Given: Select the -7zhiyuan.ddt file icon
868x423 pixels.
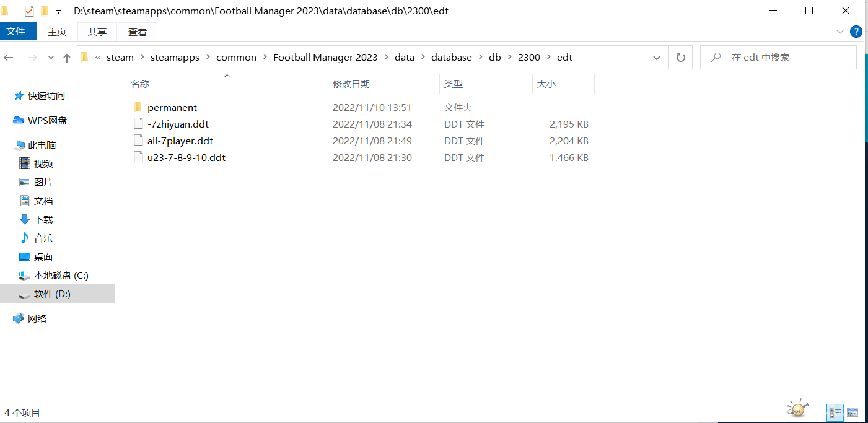Looking at the screenshot, I should [138, 124].
